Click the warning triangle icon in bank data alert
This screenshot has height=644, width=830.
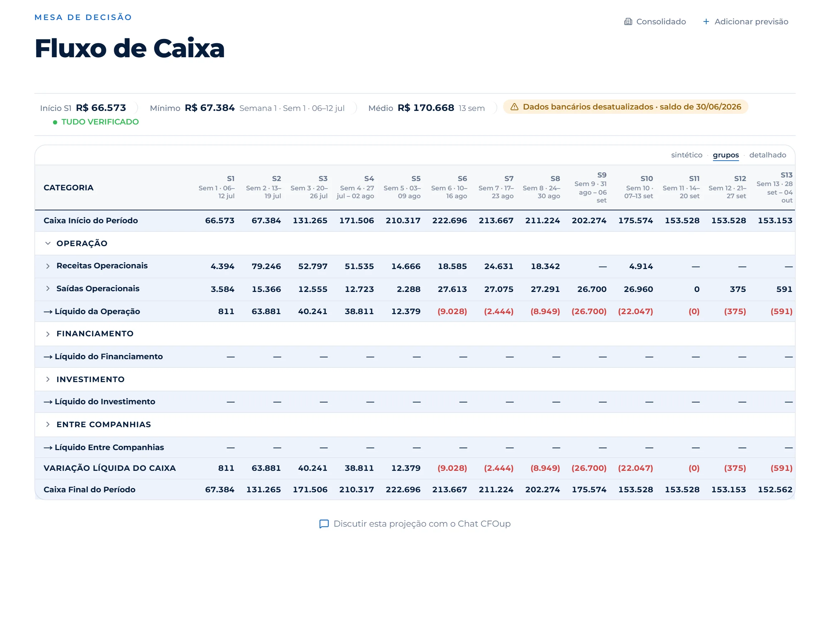click(514, 107)
